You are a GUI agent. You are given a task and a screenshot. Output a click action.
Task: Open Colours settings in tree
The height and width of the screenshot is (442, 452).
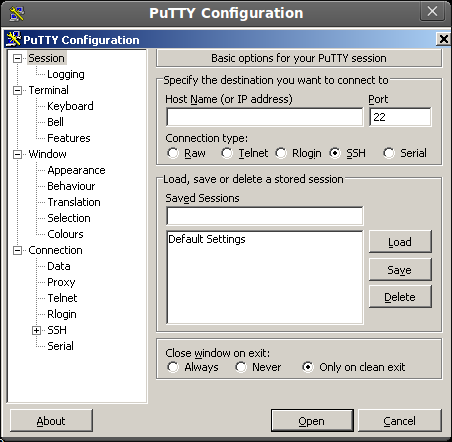[x=65, y=234]
